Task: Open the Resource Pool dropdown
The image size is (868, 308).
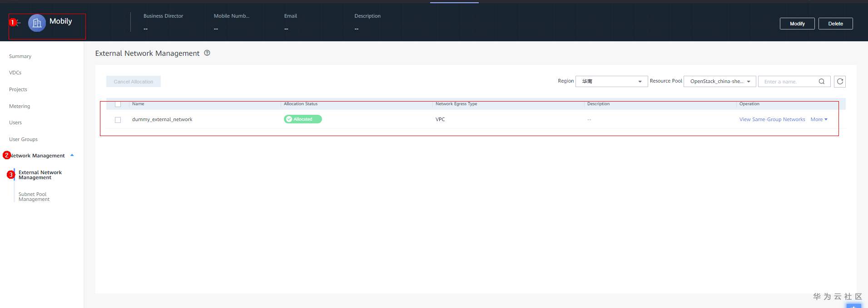Action: pyautogui.click(x=719, y=82)
